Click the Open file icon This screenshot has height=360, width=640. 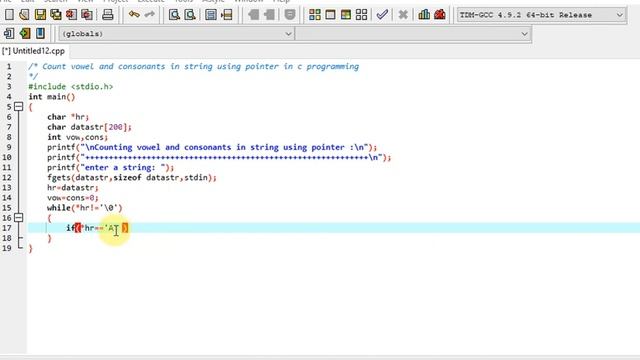click(24, 15)
